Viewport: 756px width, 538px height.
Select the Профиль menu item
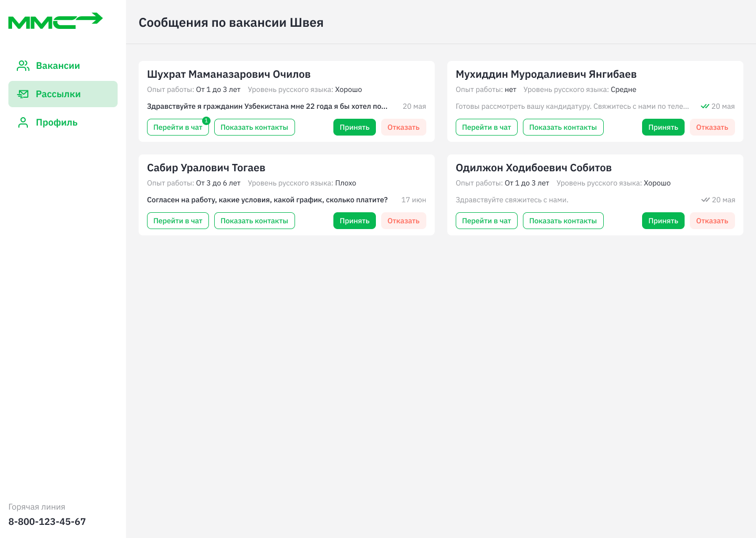pyautogui.click(x=57, y=122)
